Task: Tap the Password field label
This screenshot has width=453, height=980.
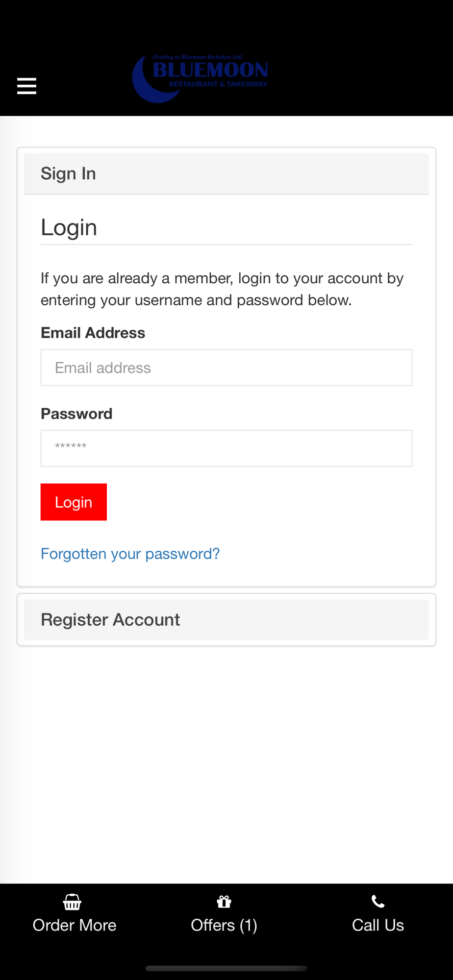Action: tap(76, 414)
